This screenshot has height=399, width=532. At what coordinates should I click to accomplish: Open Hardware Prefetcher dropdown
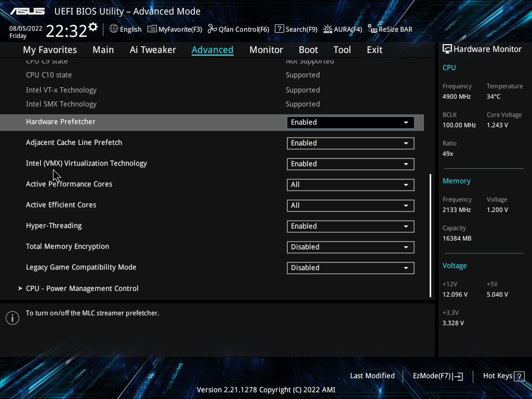tap(351, 123)
